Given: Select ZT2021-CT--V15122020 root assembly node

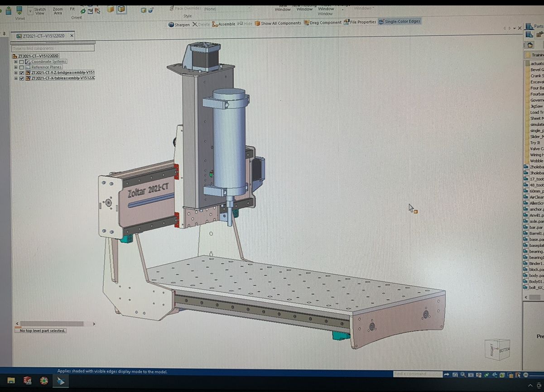Looking at the screenshot, I should coord(35,56).
